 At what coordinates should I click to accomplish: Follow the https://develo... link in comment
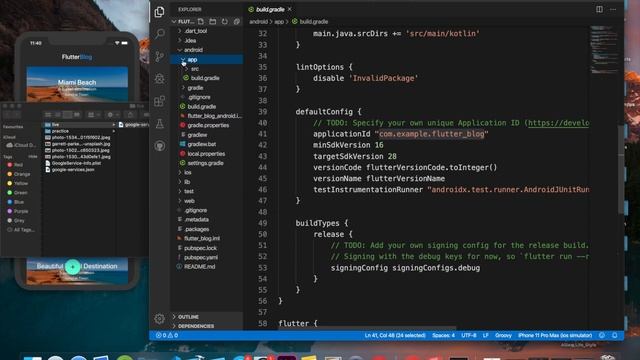(x=558, y=123)
